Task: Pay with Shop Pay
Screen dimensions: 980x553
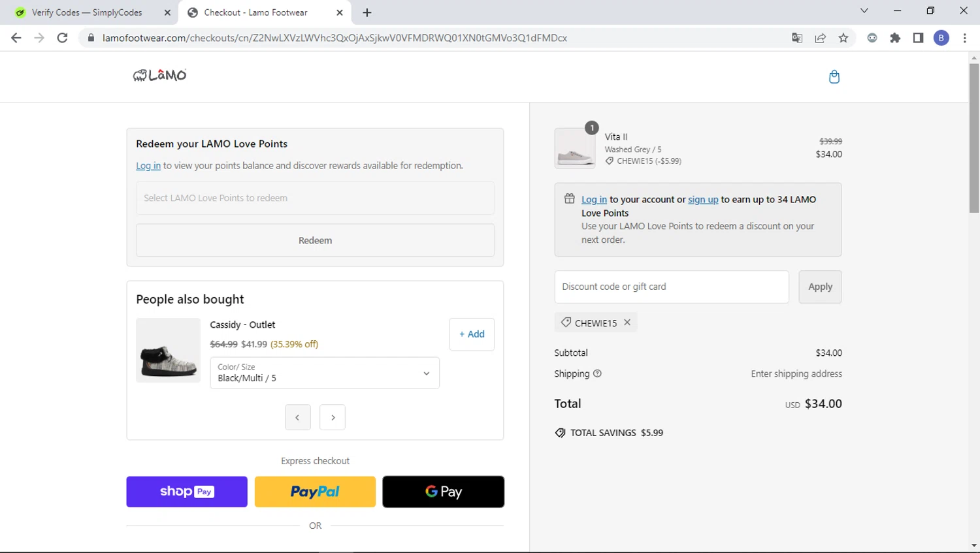Action: pyautogui.click(x=187, y=492)
